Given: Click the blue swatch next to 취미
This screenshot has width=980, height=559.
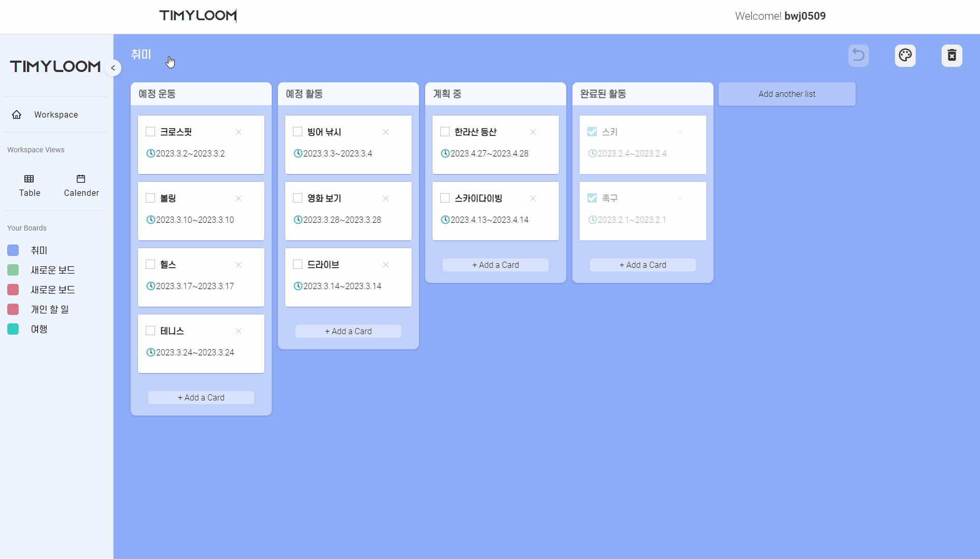Looking at the screenshot, I should pyautogui.click(x=13, y=250).
